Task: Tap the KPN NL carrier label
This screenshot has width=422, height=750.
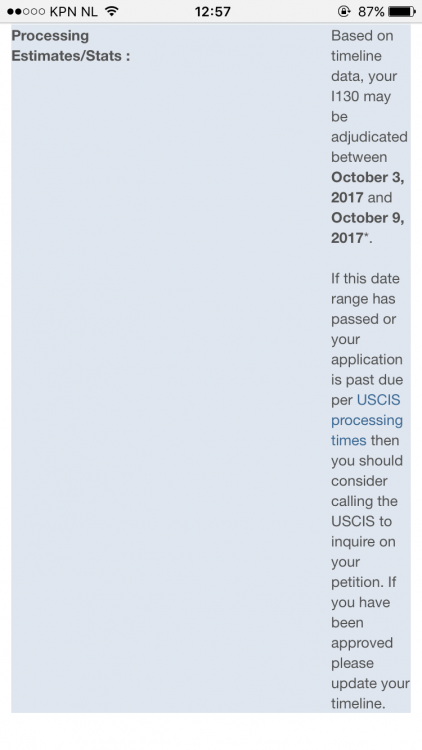Action: click(73, 11)
